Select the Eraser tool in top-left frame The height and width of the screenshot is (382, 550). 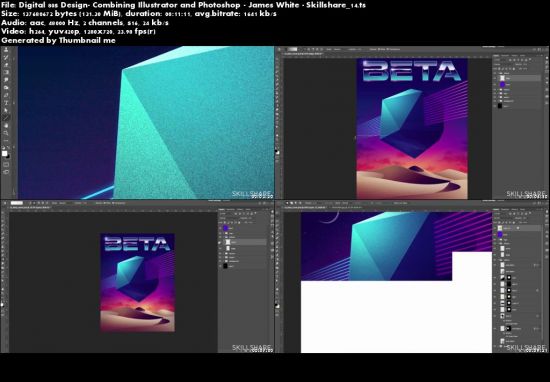[6, 65]
